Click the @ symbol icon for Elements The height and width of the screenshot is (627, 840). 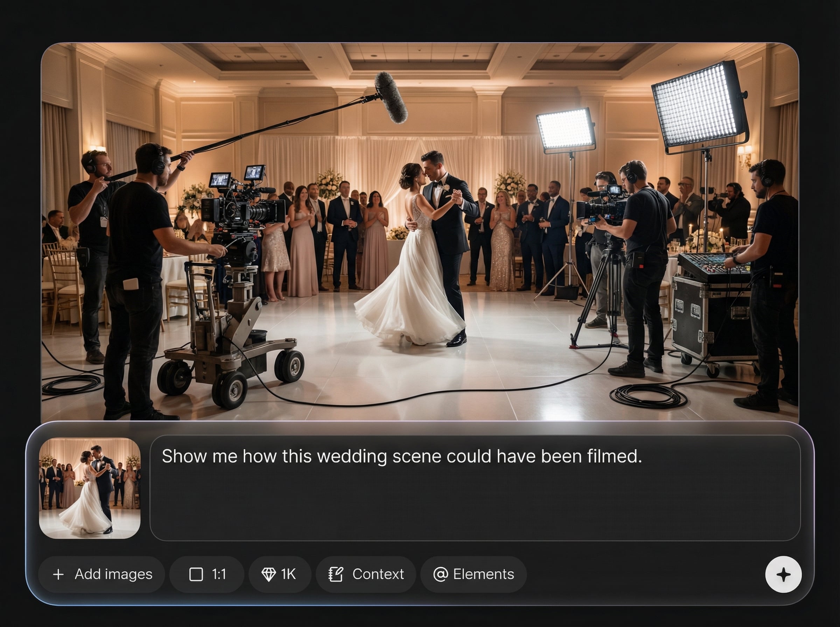pyautogui.click(x=440, y=574)
